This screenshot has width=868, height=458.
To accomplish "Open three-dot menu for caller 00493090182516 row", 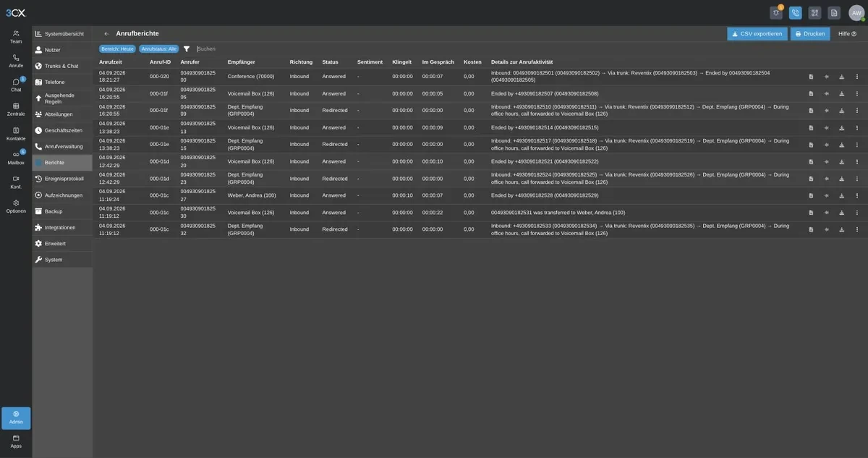I will [857, 144].
